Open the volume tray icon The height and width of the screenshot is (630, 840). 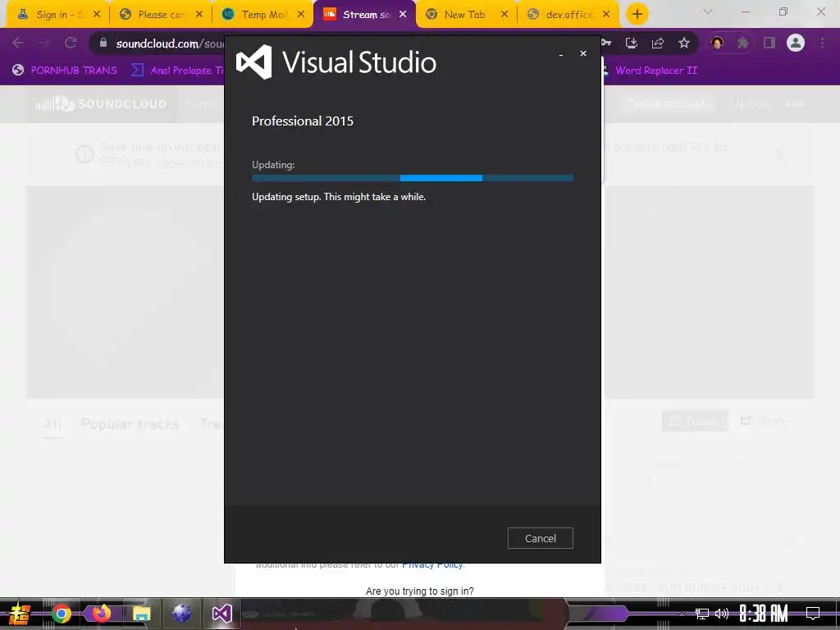[x=722, y=614]
